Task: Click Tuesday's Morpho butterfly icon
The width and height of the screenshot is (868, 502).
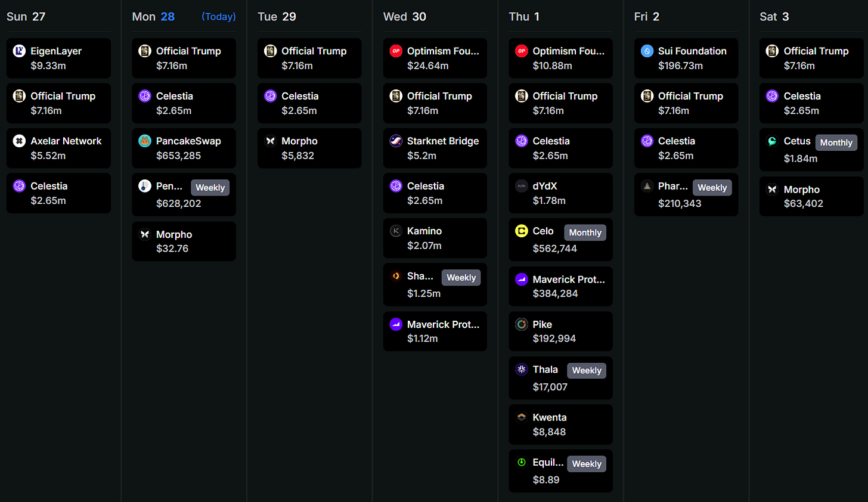Action: coord(270,141)
